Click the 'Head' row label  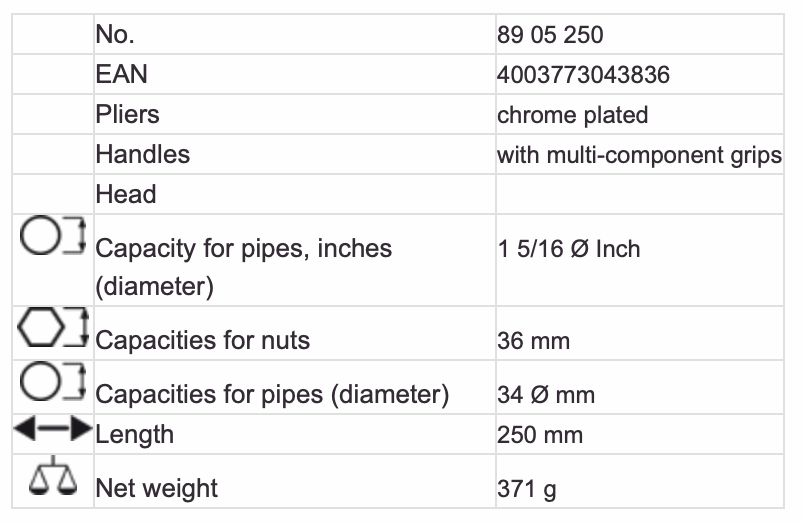[x=126, y=194]
